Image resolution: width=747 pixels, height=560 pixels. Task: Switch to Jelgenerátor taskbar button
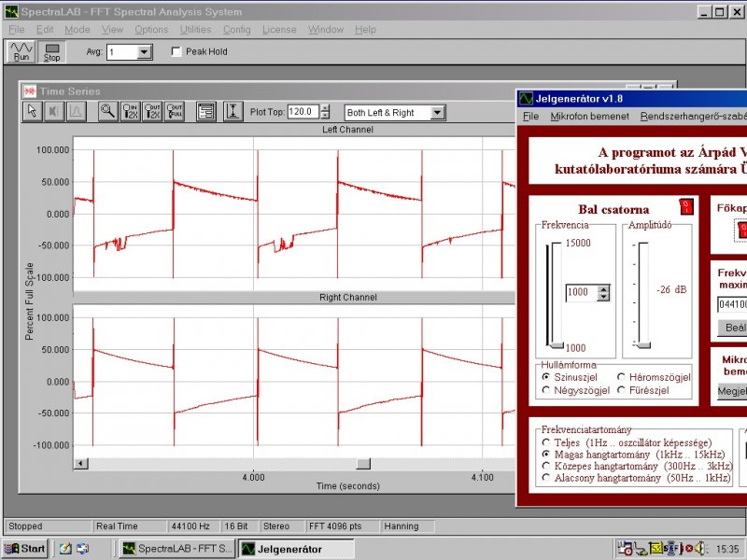[296, 549]
